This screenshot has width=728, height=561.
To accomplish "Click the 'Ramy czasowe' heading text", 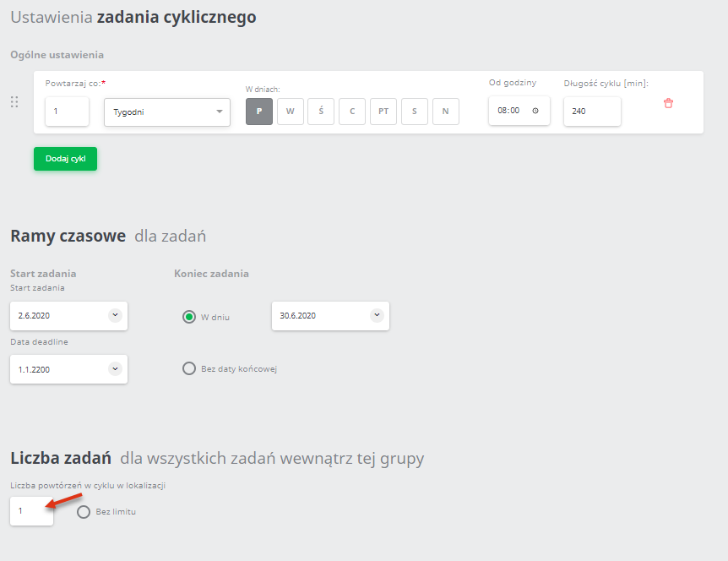I will 68,236.
